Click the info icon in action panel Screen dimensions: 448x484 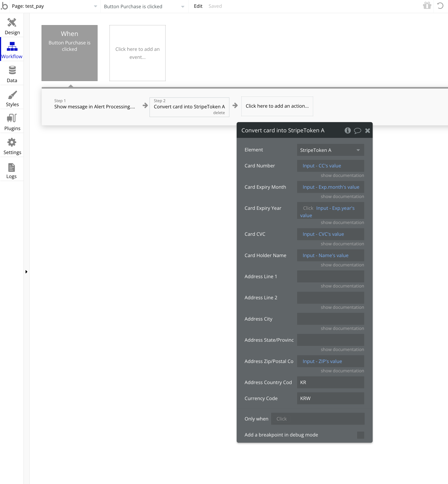(x=347, y=131)
